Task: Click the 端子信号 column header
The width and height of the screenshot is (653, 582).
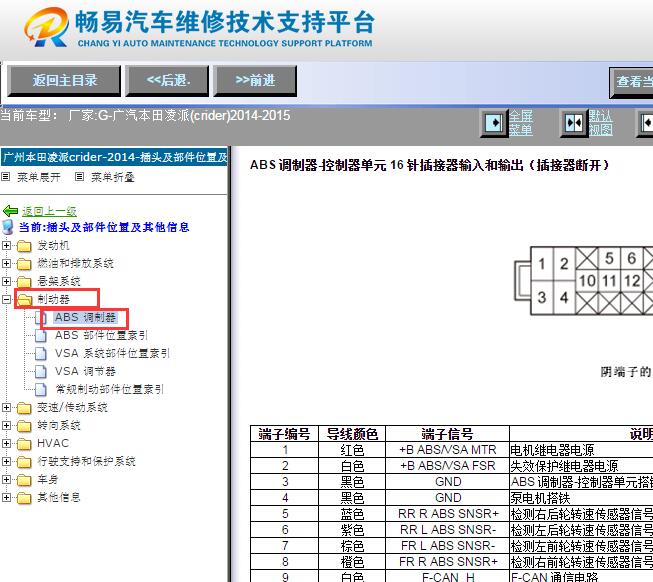Action: (447, 434)
